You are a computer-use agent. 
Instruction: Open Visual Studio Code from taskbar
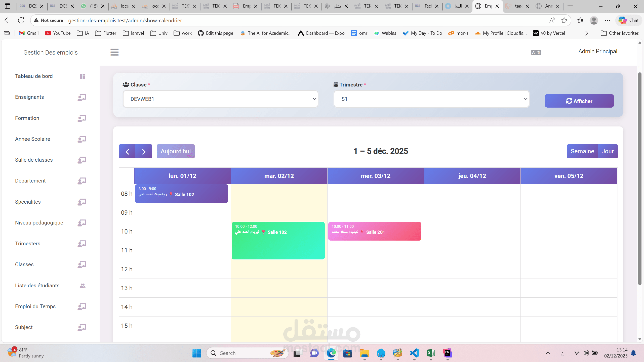point(414,353)
